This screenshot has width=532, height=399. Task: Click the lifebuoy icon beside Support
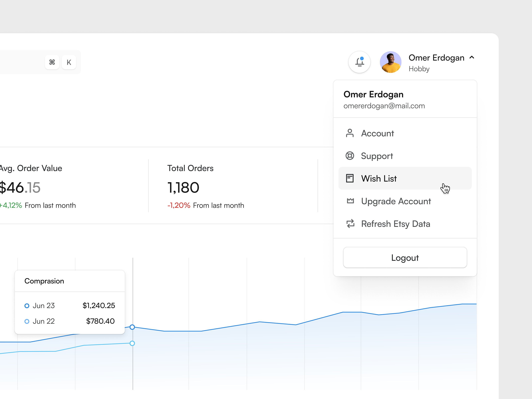pyautogui.click(x=349, y=156)
